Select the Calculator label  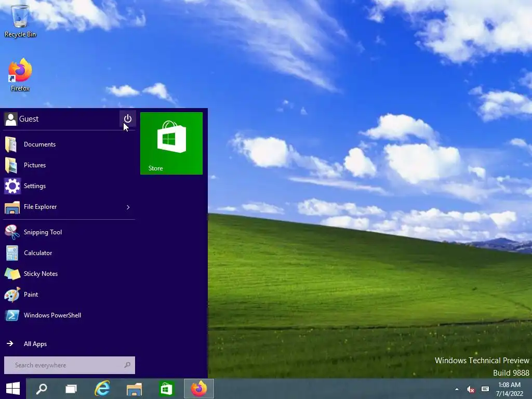pos(38,253)
